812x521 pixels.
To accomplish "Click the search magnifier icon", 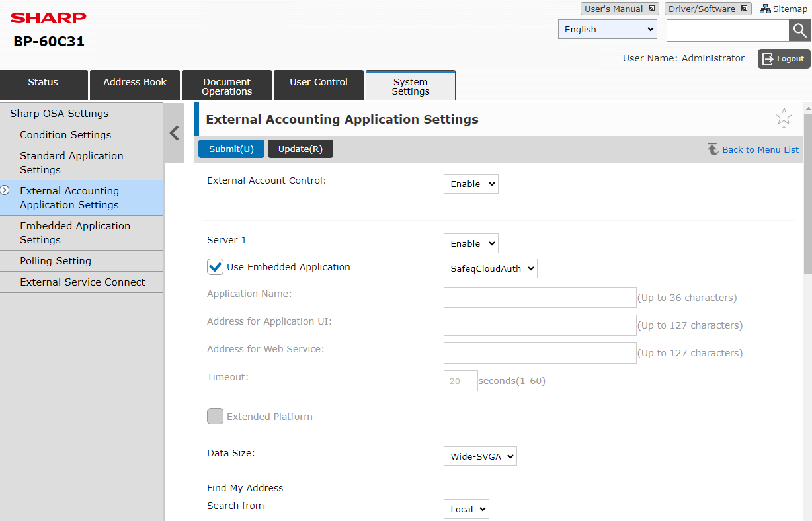I will click(799, 30).
